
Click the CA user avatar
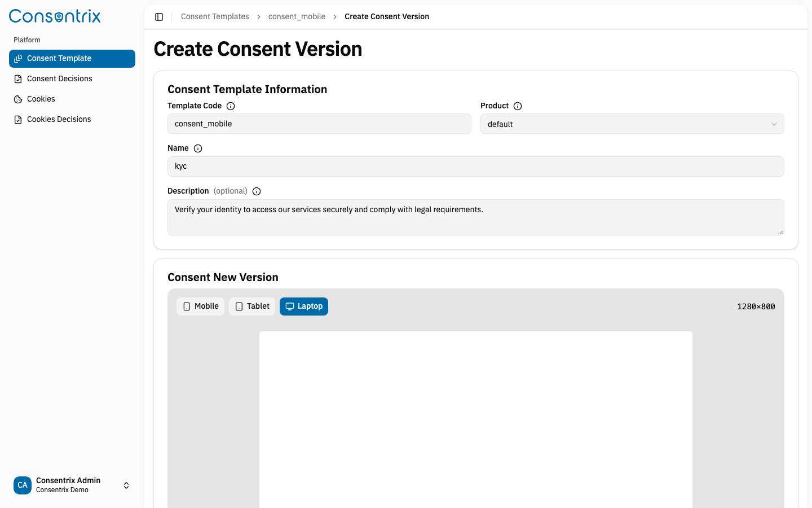[x=23, y=485]
